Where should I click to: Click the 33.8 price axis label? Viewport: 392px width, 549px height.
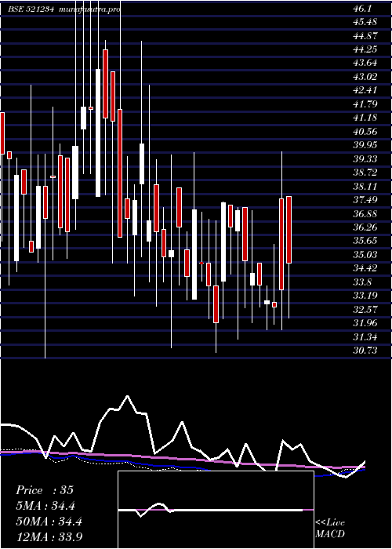point(361,282)
